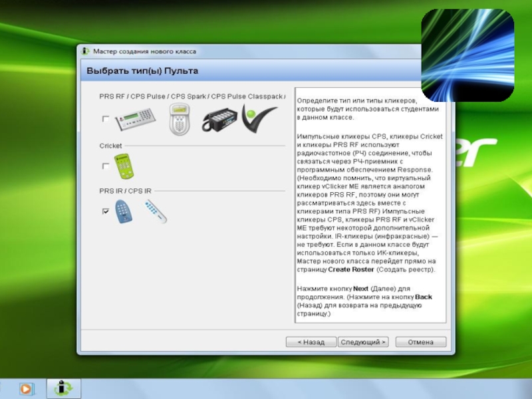Click the abstract light streaks desktop thumbnail

(467, 55)
